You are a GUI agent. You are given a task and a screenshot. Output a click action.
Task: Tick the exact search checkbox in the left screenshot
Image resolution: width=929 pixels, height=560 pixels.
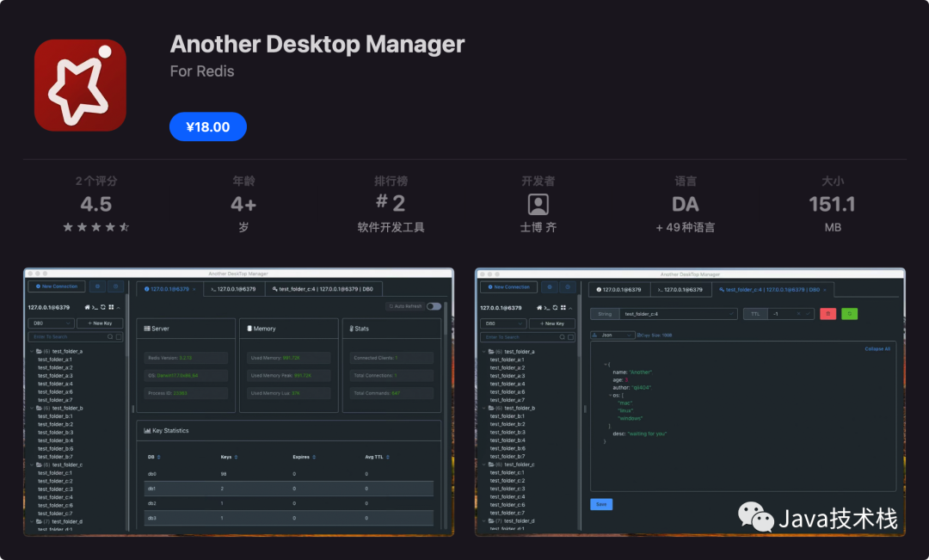(119, 336)
